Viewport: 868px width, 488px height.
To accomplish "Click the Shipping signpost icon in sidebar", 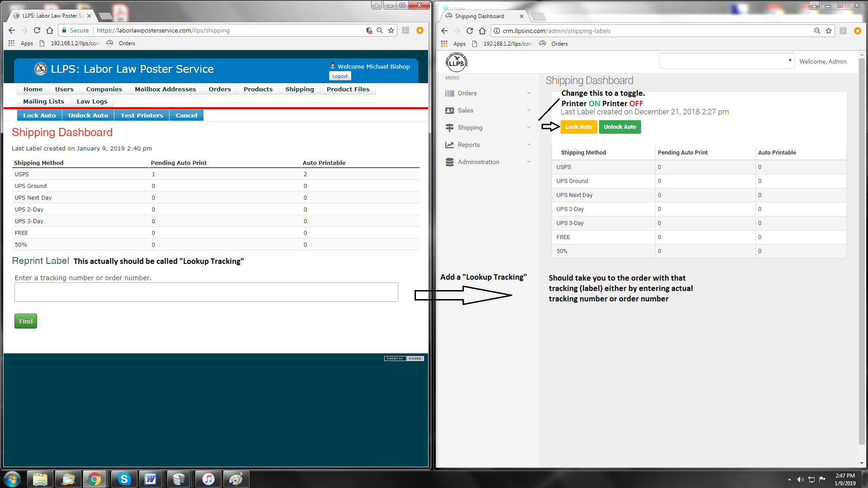I will 449,128.
